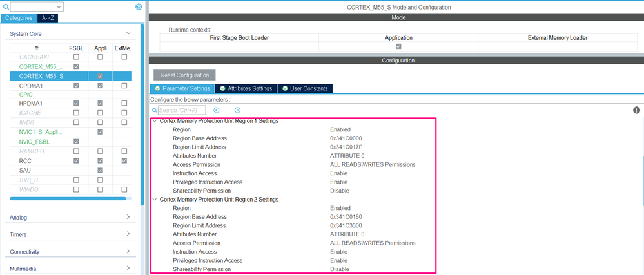Select NVIC1_S_Appli in the peripheral list
Viewport: 644px width, 275px height.
point(40,132)
